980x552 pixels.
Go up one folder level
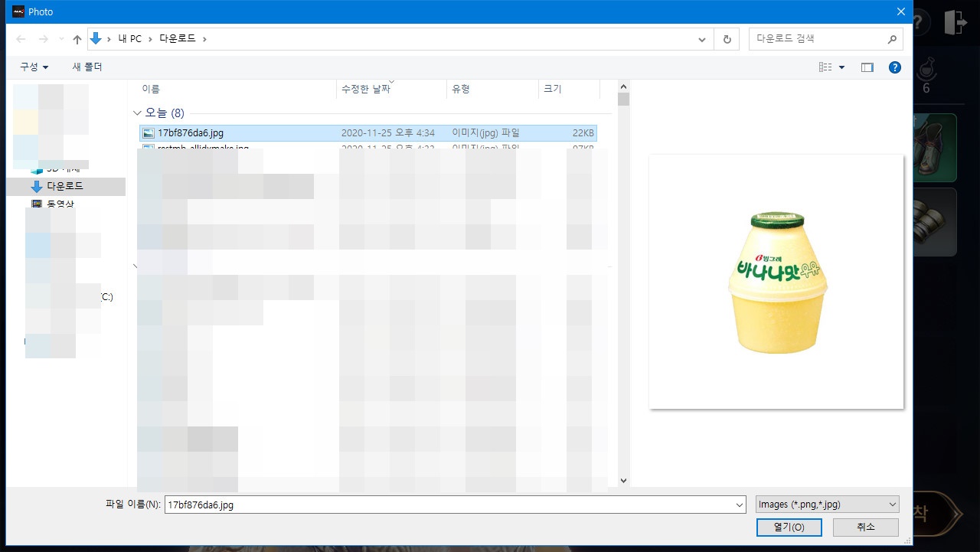(x=77, y=39)
